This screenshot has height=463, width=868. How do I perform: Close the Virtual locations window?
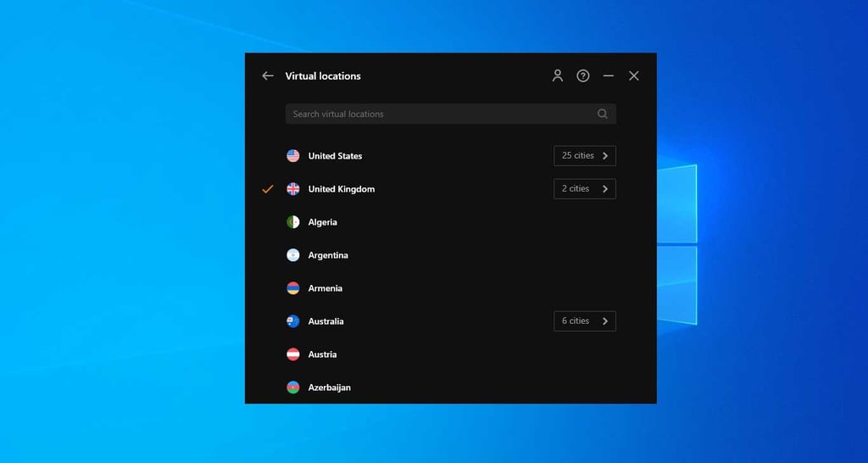pos(634,75)
